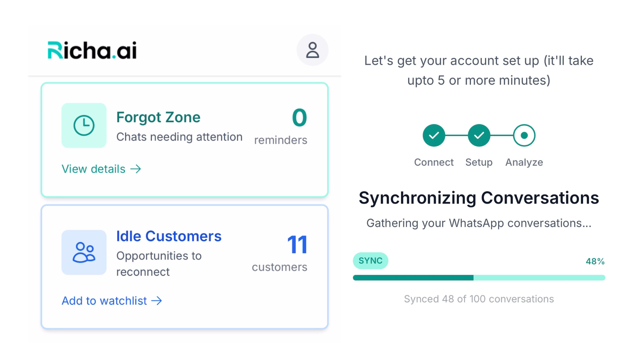
Task: Click the Forgot Zone title
Action: coord(158,117)
